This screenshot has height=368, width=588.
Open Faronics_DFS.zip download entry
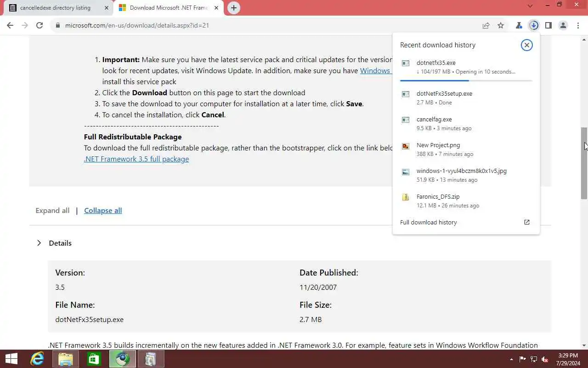(x=466, y=201)
